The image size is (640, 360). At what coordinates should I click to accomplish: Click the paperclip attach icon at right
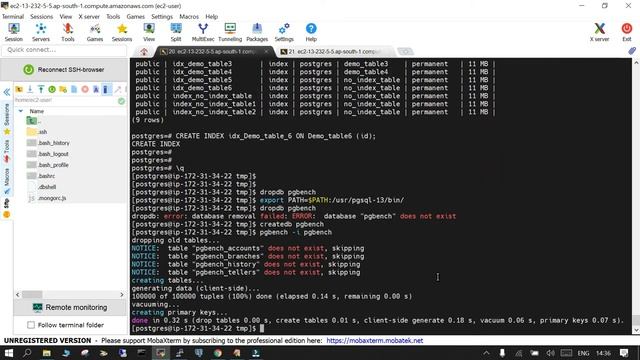(x=632, y=51)
